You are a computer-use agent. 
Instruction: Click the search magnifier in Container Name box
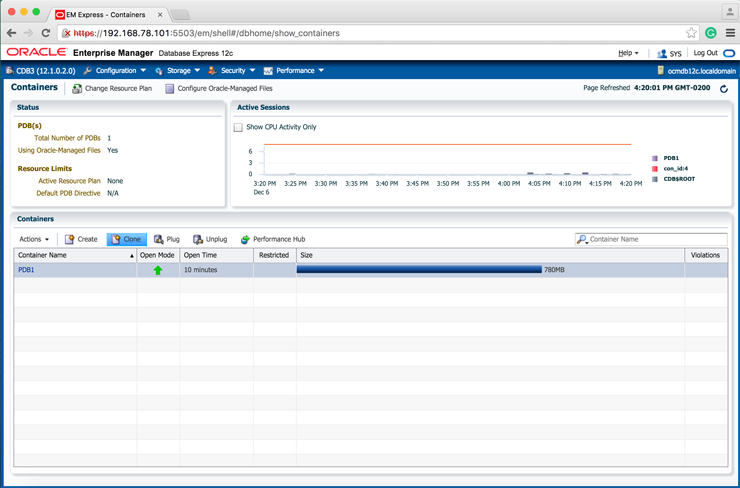(x=582, y=239)
